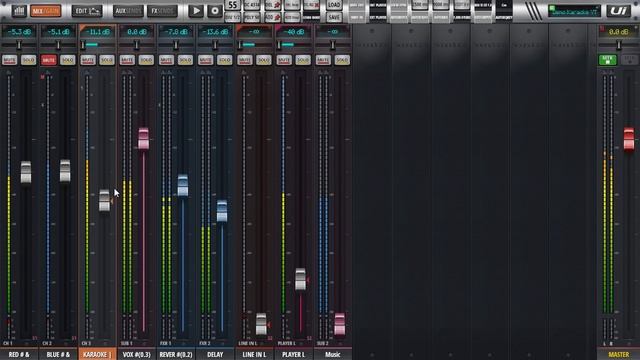Mute the VOX subgroup

[127, 60]
